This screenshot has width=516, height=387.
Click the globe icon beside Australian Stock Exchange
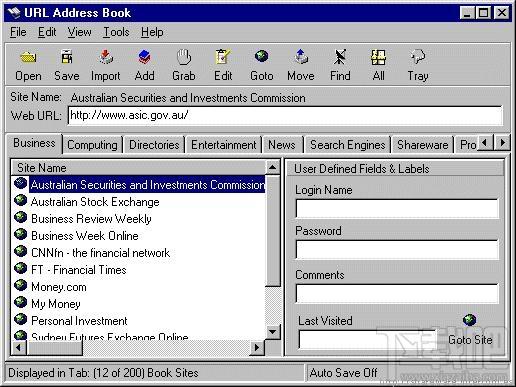(x=21, y=200)
